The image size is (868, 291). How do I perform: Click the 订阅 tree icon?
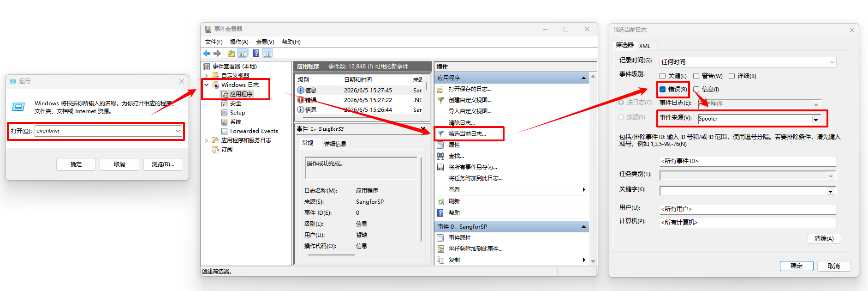pos(215,150)
